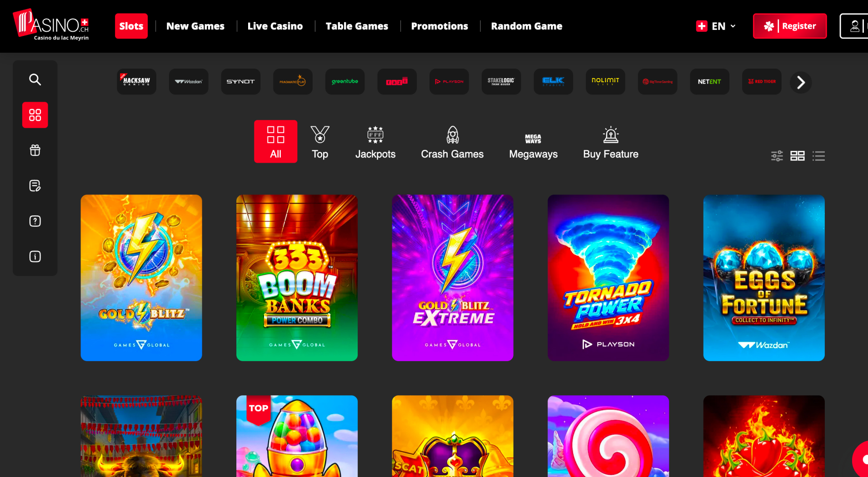Select the Crash Games category tab

[452, 142]
